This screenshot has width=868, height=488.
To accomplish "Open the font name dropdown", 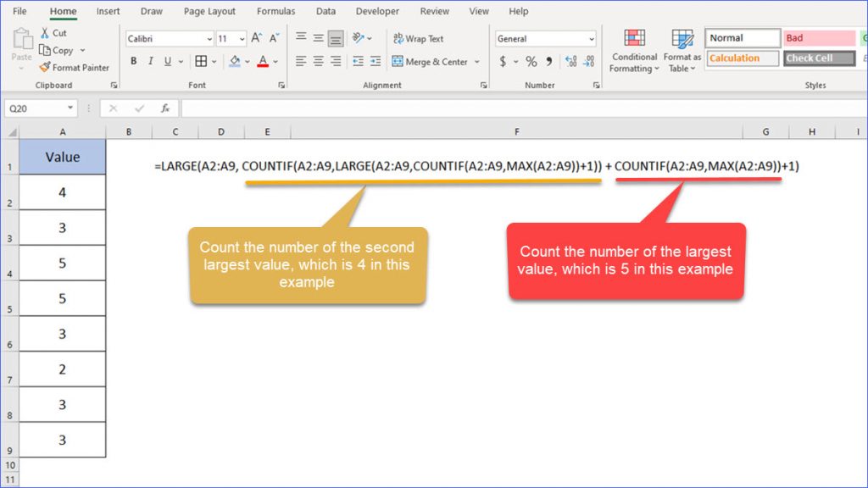I will pyautogui.click(x=205, y=38).
